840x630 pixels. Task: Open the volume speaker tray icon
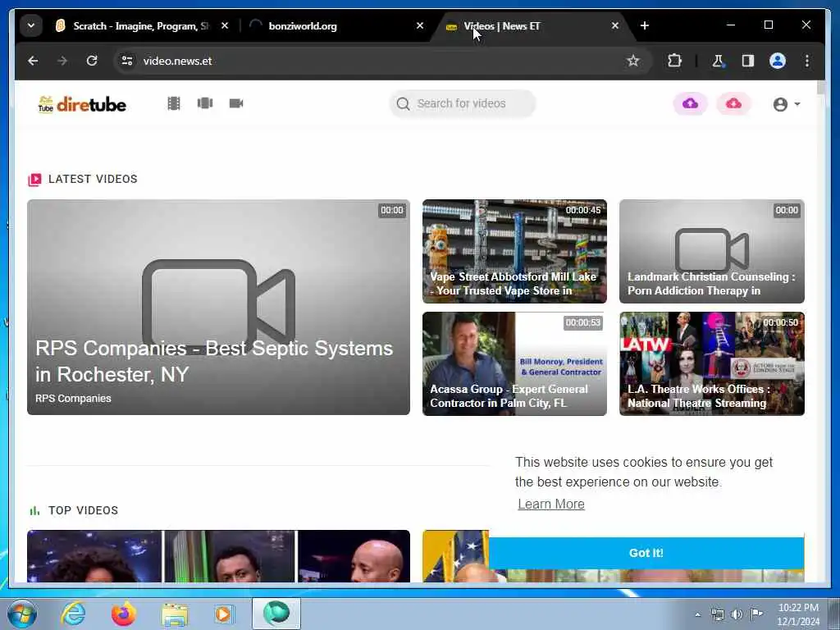pos(737,614)
